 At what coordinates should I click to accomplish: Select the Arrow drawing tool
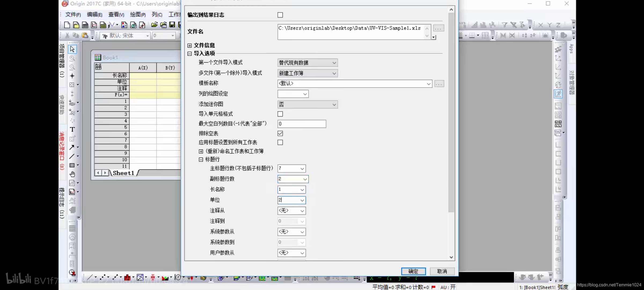click(x=72, y=147)
